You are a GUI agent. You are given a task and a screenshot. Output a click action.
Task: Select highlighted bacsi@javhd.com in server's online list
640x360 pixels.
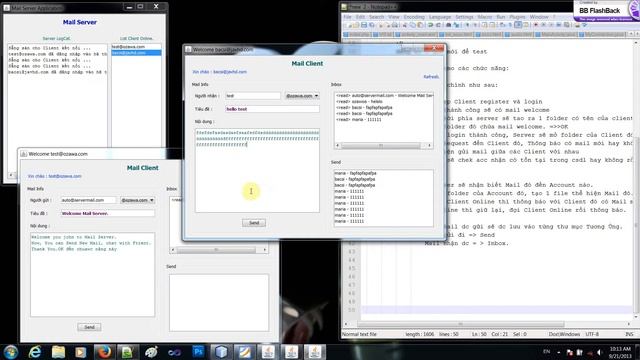point(136,53)
